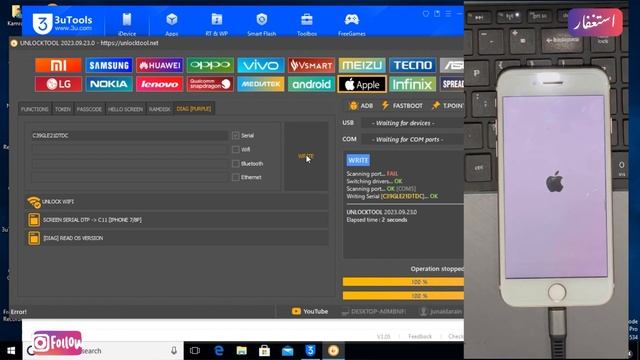This screenshot has width=640, height=360.
Task: Select the Android brand tile
Action: coord(311,84)
